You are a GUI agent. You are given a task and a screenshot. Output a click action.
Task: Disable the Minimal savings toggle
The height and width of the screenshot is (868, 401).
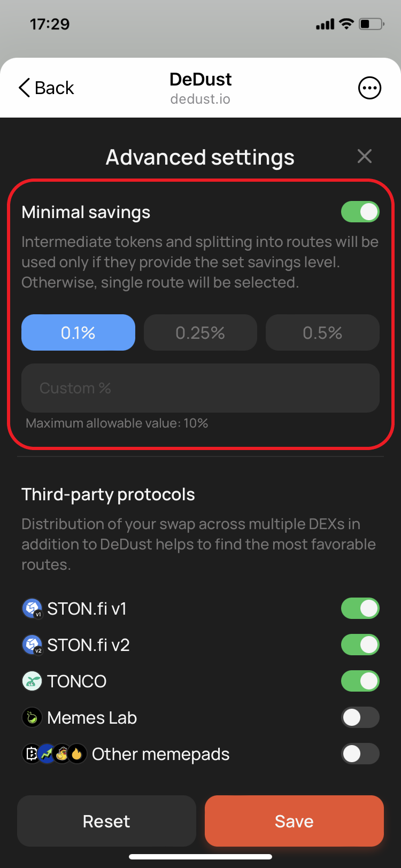(360, 212)
